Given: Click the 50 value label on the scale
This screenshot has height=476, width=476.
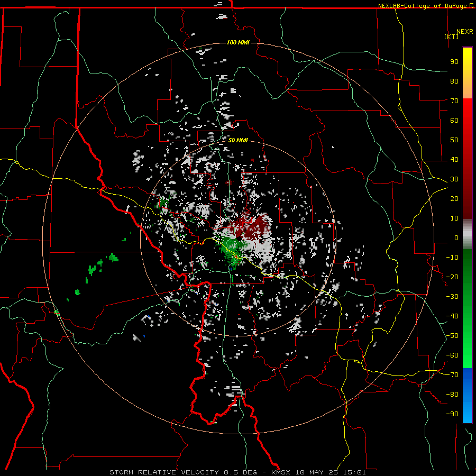Looking at the screenshot, I should 454,140.
